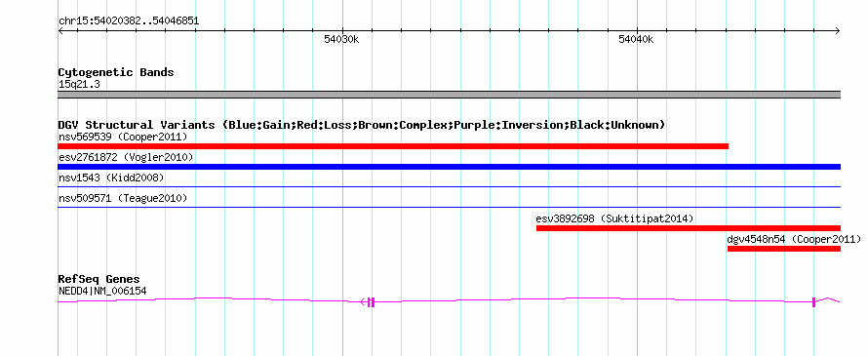
Task: Click the 54040k ruler label
Action: click(636, 39)
